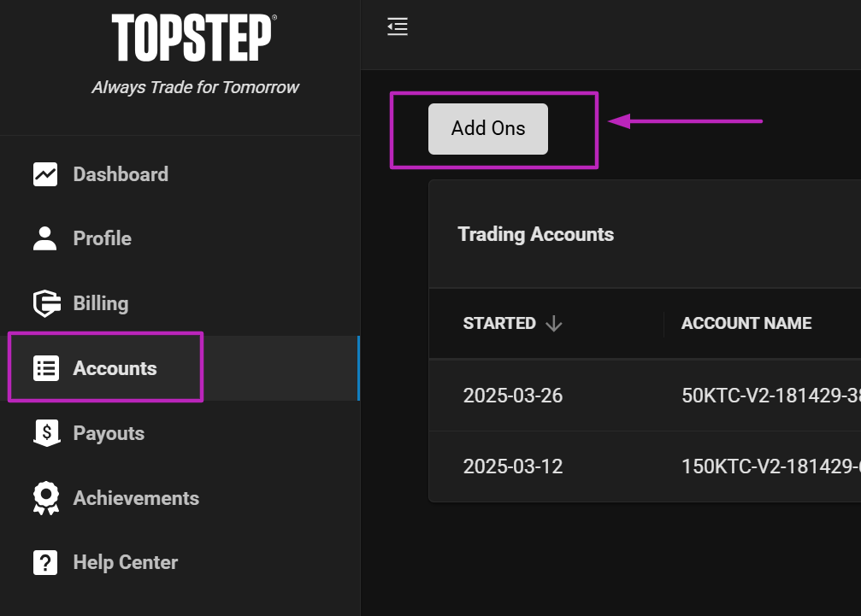The height and width of the screenshot is (616, 861).
Task: Click the Billing shield card icon
Action: coord(47,303)
